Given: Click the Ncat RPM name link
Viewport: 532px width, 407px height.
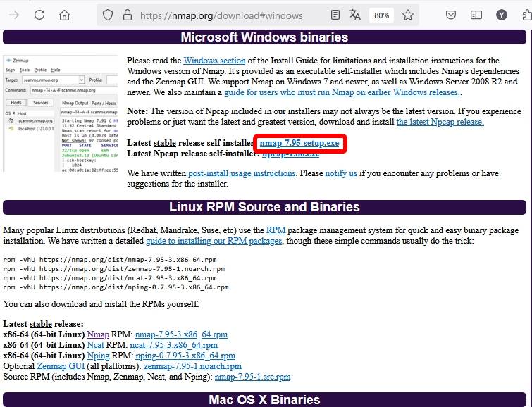Looking at the screenshot, I should pyautogui.click(x=95, y=345).
